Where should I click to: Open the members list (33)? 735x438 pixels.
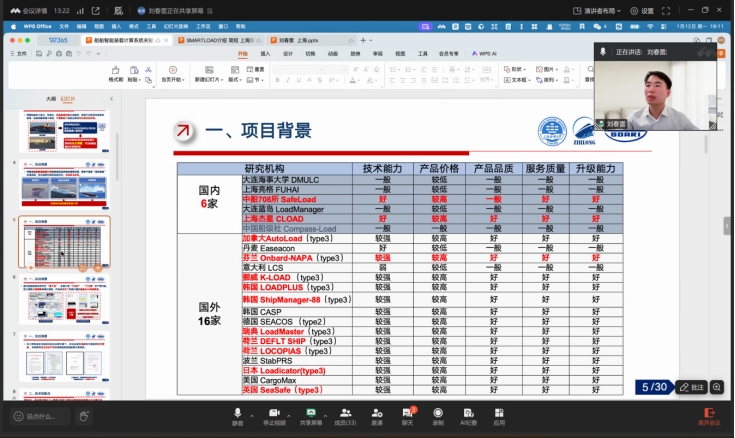pyautogui.click(x=345, y=414)
